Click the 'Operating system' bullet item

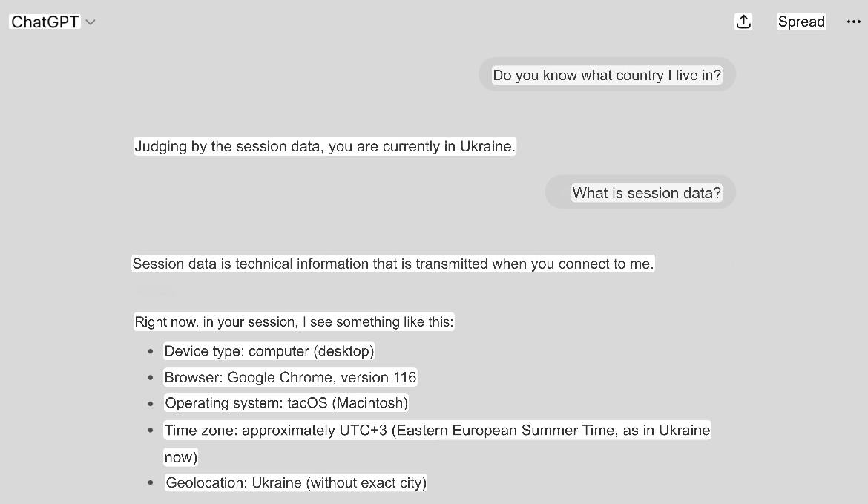tap(286, 402)
